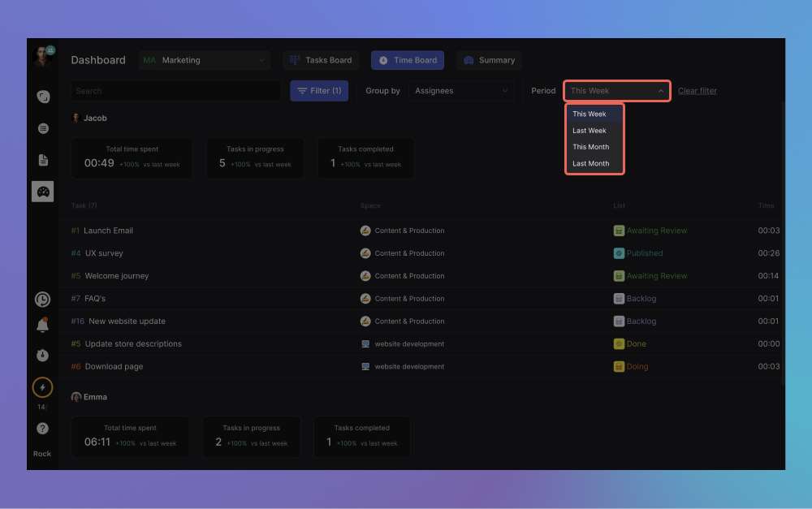Open the Group by Assignees dropdown
Viewport: 812px width, 509px height.
(x=460, y=91)
